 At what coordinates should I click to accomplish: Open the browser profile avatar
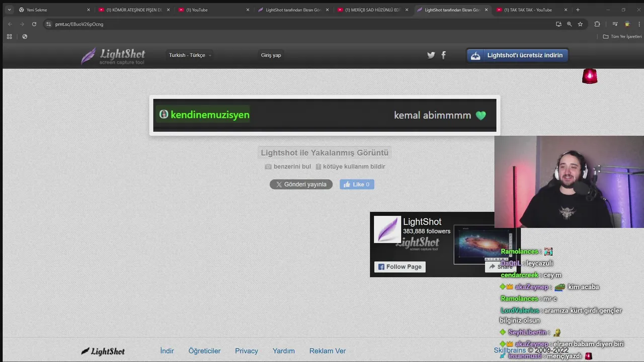click(627, 24)
